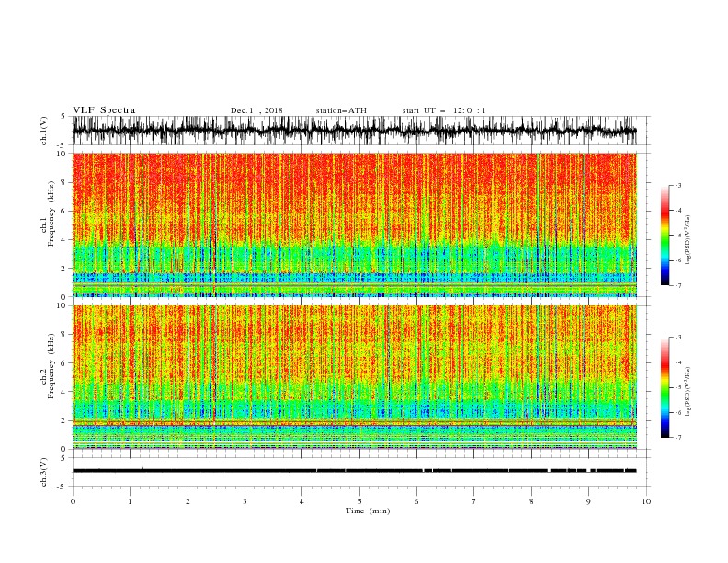This screenshot has width=728, height=563.
Task: Select the date text "Dec.1 , 2018"
Action: pyautogui.click(x=256, y=110)
